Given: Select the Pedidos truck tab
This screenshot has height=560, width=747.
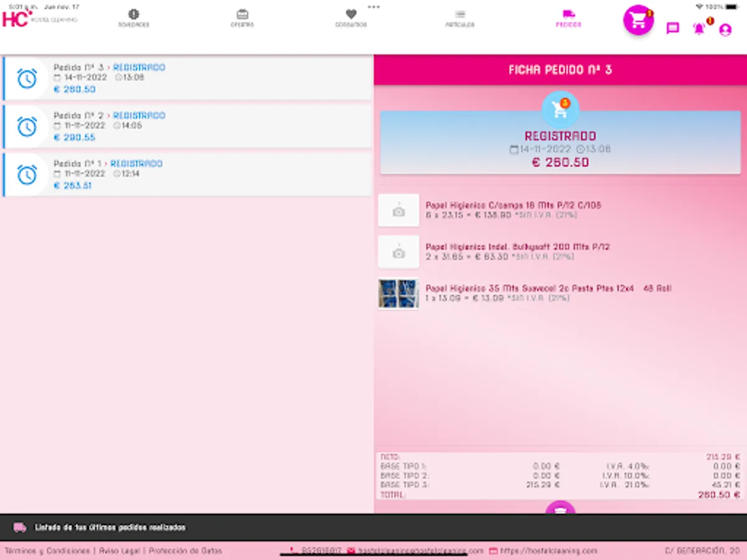Looking at the screenshot, I should [x=568, y=19].
